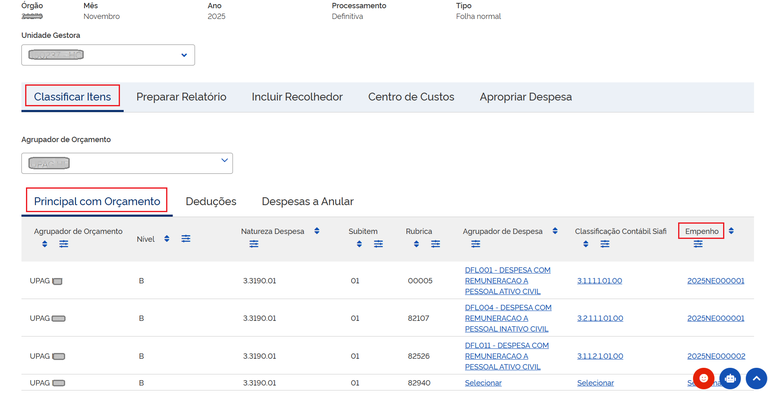The width and height of the screenshot is (768, 395).
Task: Click the Empenho column header
Action: point(701,231)
